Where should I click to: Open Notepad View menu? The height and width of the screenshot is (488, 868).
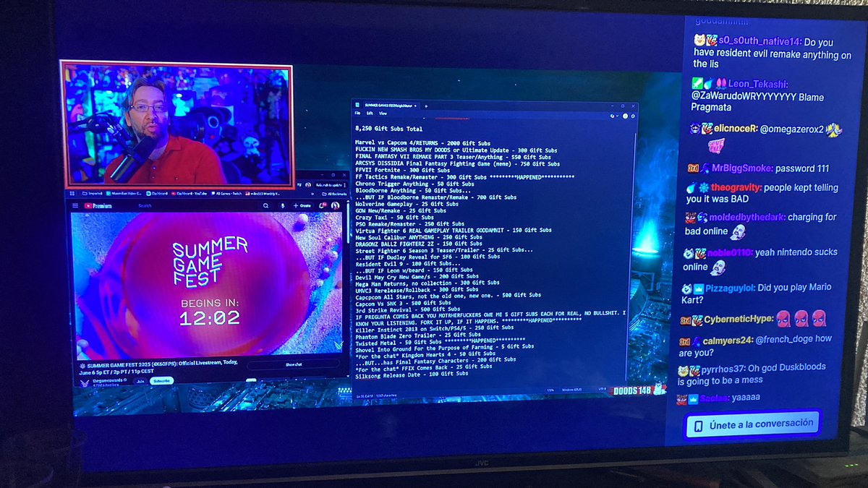coord(383,114)
